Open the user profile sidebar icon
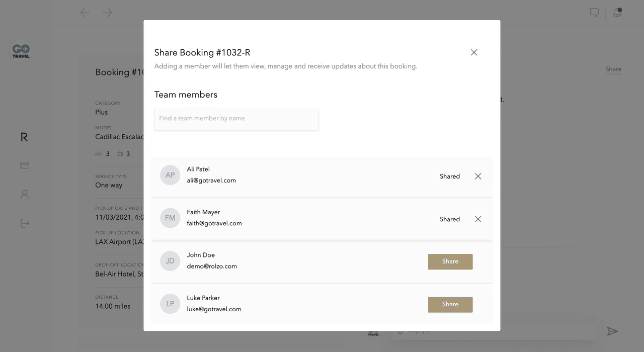 point(24,194)
